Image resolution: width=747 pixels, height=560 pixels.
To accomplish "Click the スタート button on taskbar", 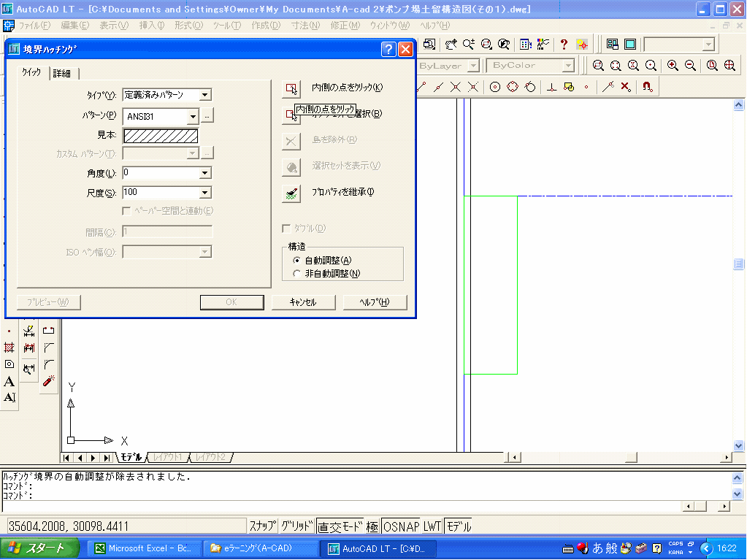I will 40,548.
